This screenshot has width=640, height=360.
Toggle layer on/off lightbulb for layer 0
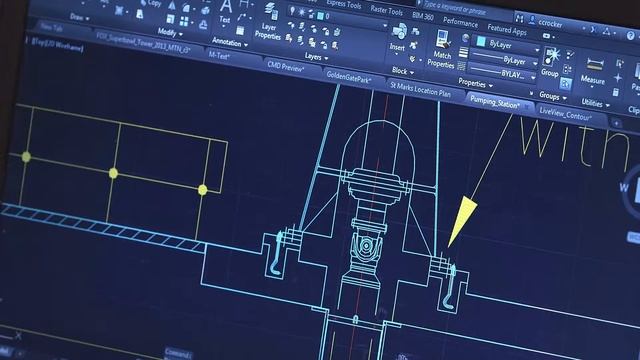[292, 10]
